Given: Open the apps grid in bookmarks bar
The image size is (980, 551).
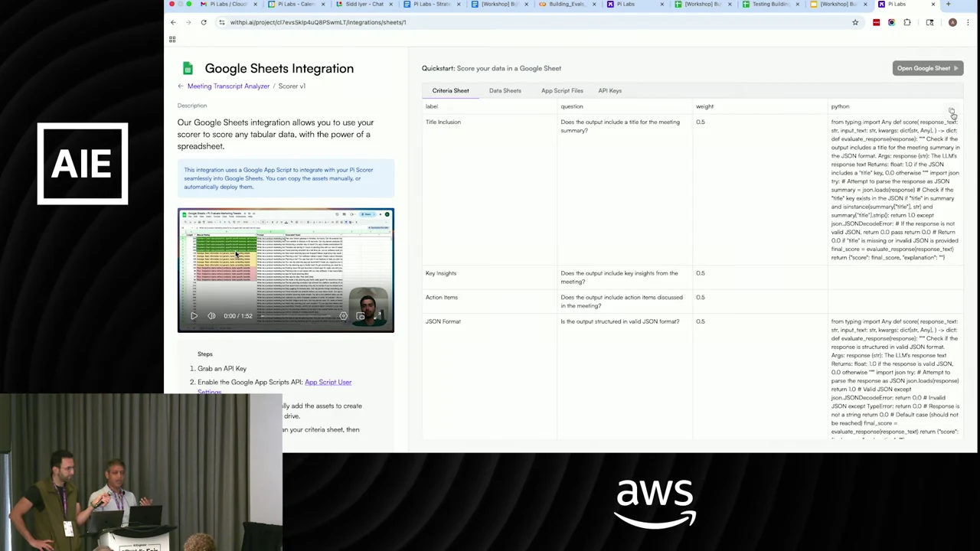Looking at the screenshot, I should point(172,39).
